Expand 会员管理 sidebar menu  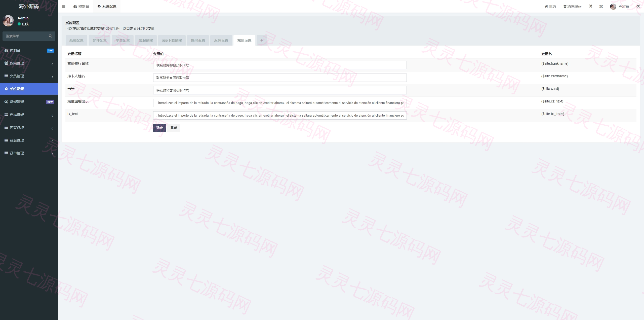(29, 76)
